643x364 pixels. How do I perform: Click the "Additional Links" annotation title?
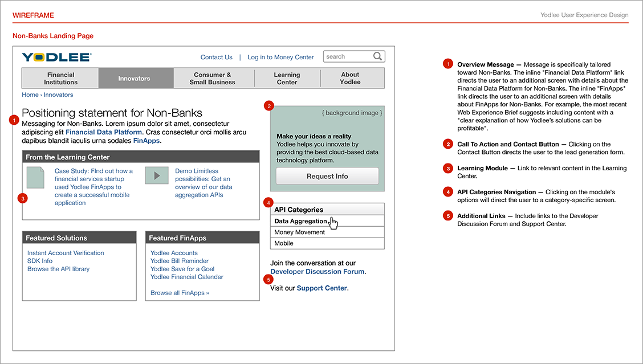[482, 216]
